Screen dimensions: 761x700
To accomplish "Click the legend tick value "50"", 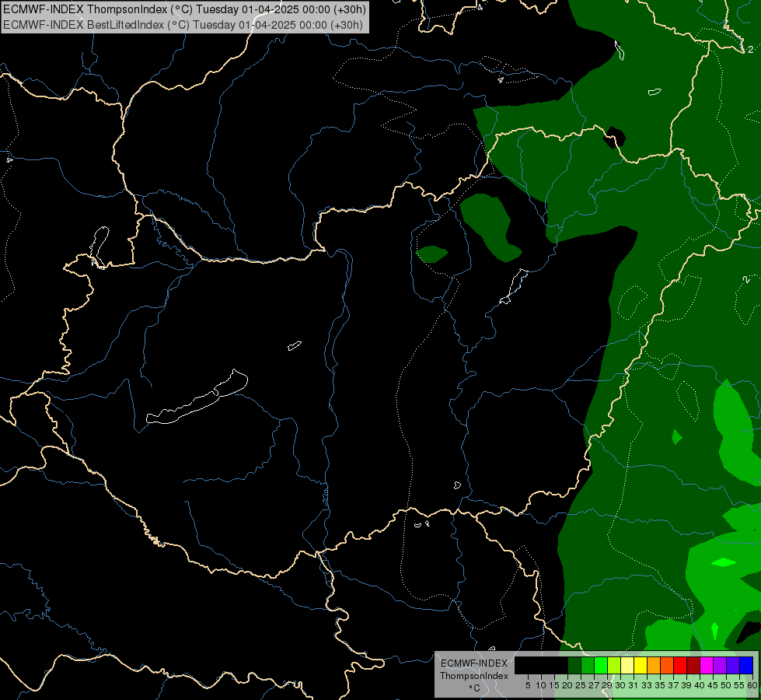I will 726,685.
